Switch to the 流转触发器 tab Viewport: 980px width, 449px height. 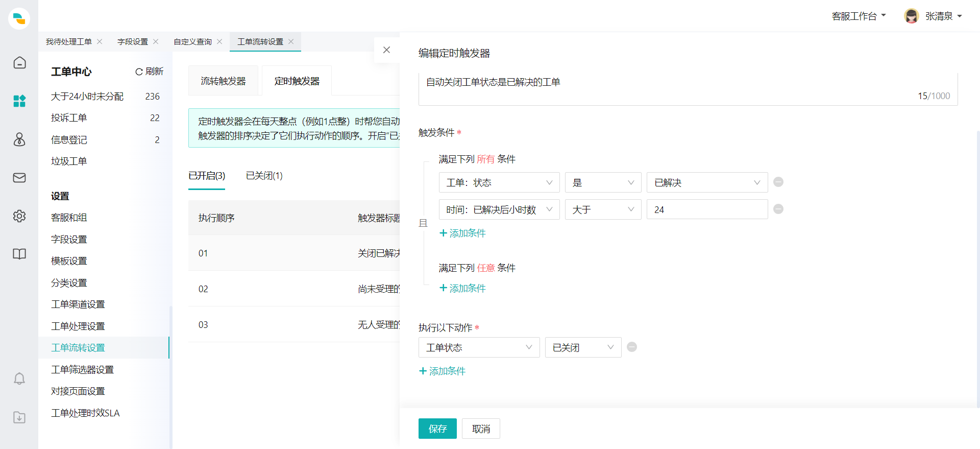223,81
